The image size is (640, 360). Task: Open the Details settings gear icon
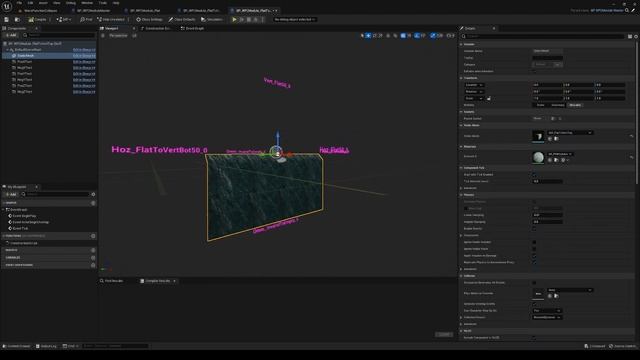point(636,36)
